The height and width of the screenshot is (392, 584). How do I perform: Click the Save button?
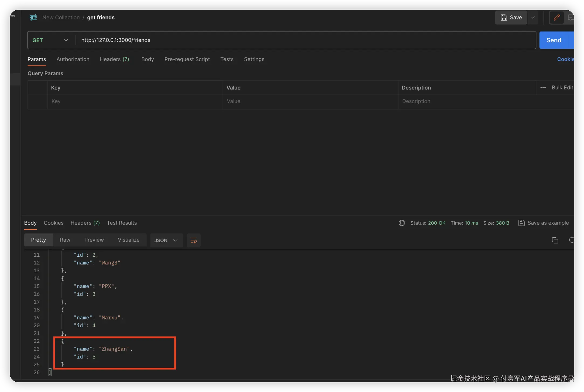tap(511, 18)
